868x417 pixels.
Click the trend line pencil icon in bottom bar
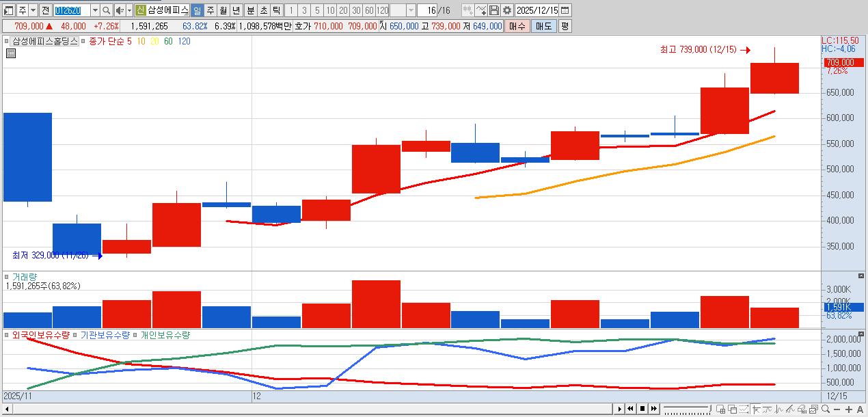pyautogui.click(x=790, y=409)
